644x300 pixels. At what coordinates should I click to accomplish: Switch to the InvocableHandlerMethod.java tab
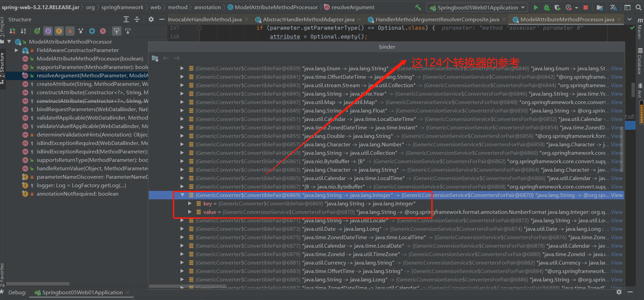205,20
